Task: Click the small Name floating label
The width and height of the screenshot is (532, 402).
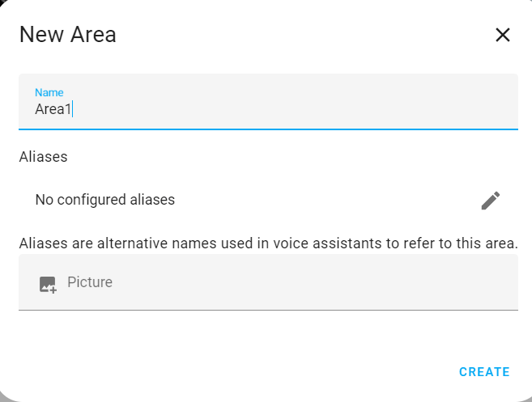Action: (x=49, y=93)
